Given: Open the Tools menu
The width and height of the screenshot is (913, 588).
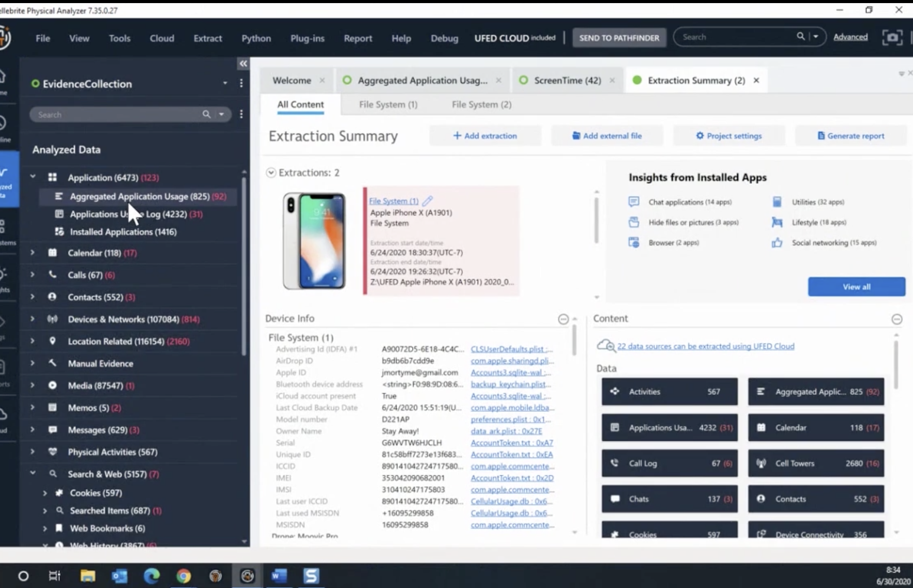Looking at the screenshot, I should (119, 38).
